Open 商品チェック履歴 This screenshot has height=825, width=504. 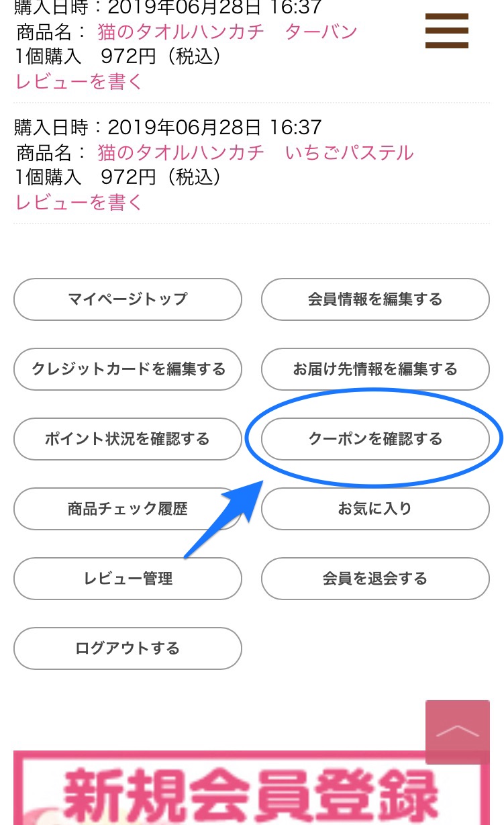pyautogui.click(x=128, y=509)
